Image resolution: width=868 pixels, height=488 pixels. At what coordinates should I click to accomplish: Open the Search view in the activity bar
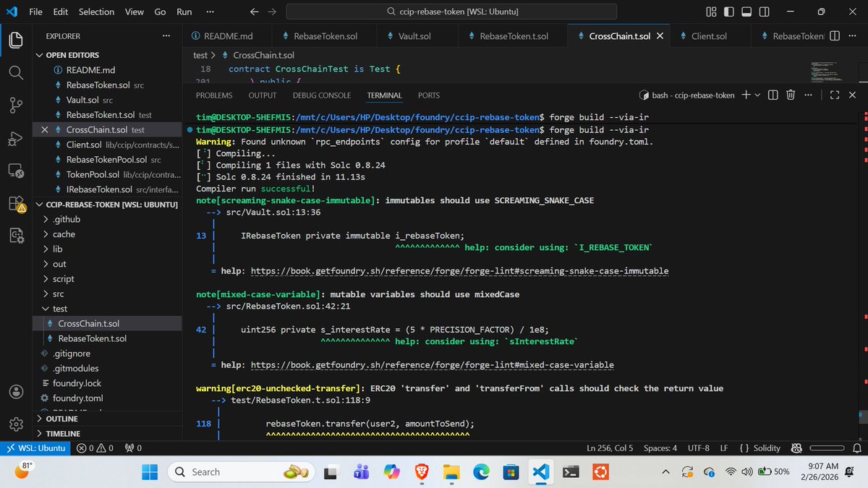pyautogui.click(x=16, y=72)
